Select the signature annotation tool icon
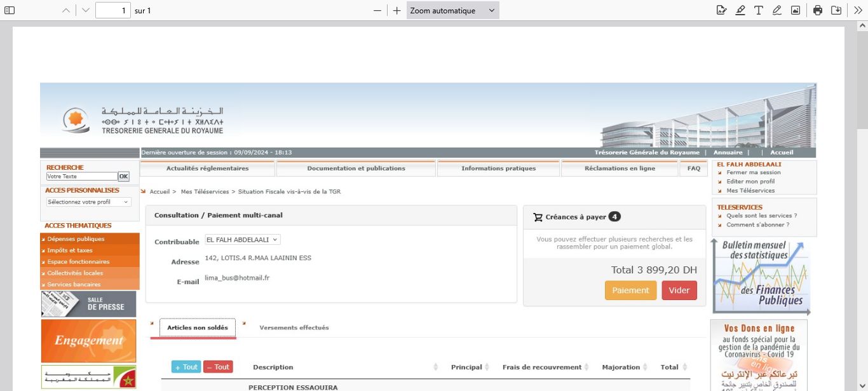 [x=721, y=10]
